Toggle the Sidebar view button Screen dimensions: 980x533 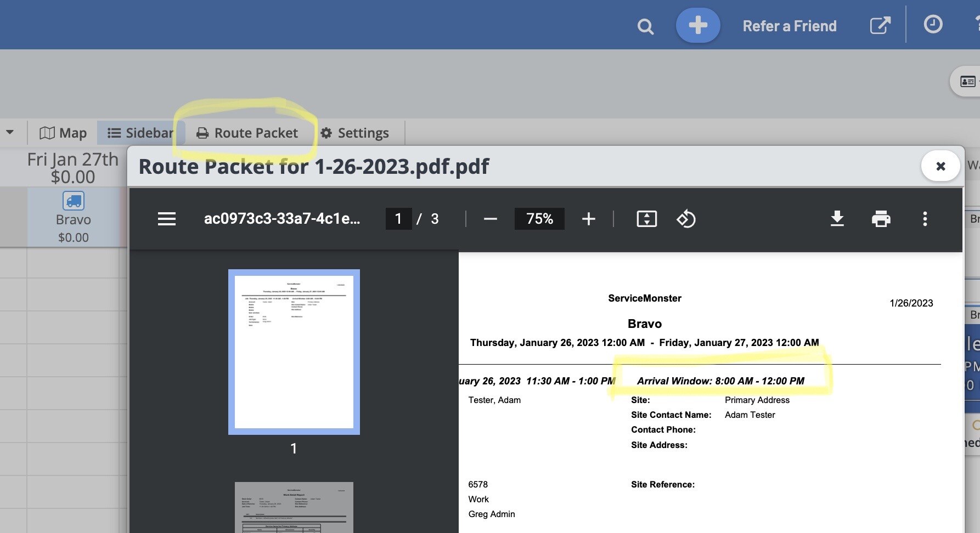tap(140, 133)
